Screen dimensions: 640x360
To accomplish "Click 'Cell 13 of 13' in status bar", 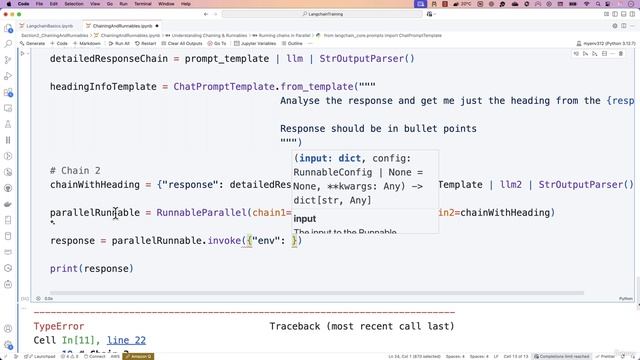I will point(516,356).
